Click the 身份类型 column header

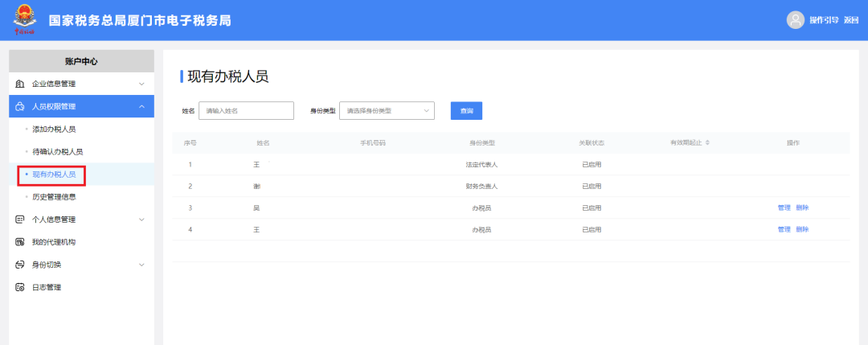481,143
